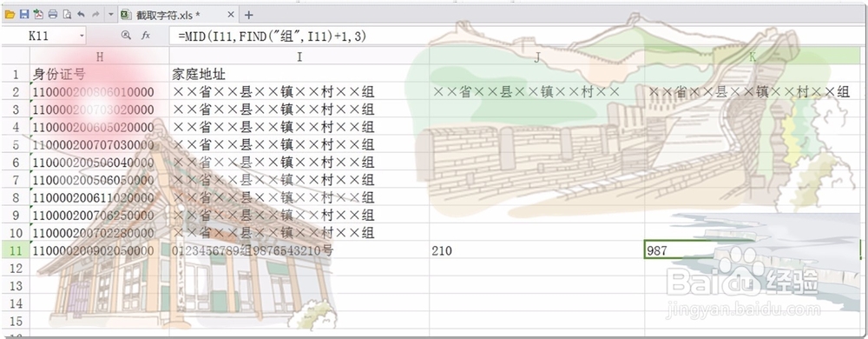Screen dimensions: 868x339
Task: Select cell with ID 110000200806010000
Action: (x=100, y=92)
